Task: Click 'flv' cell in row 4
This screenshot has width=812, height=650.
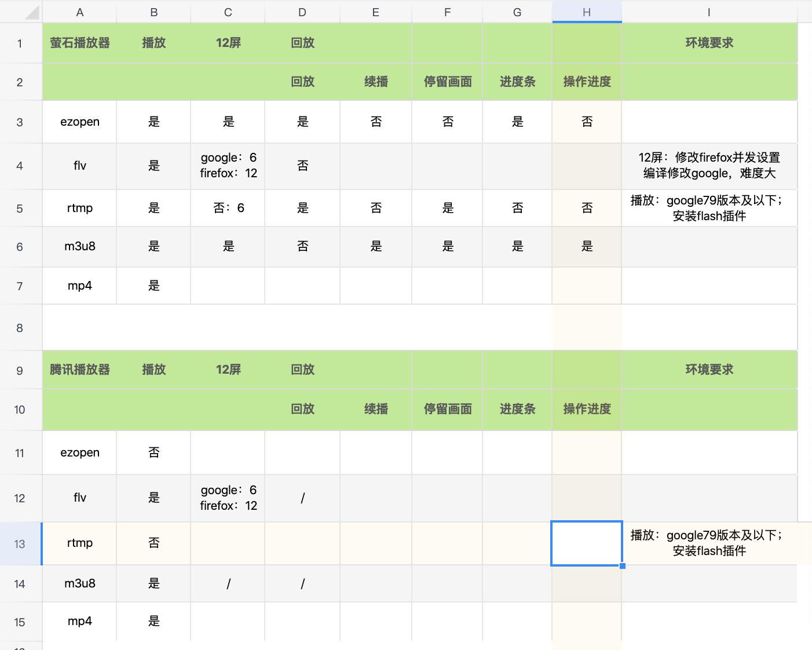Action: pos(80,166)
